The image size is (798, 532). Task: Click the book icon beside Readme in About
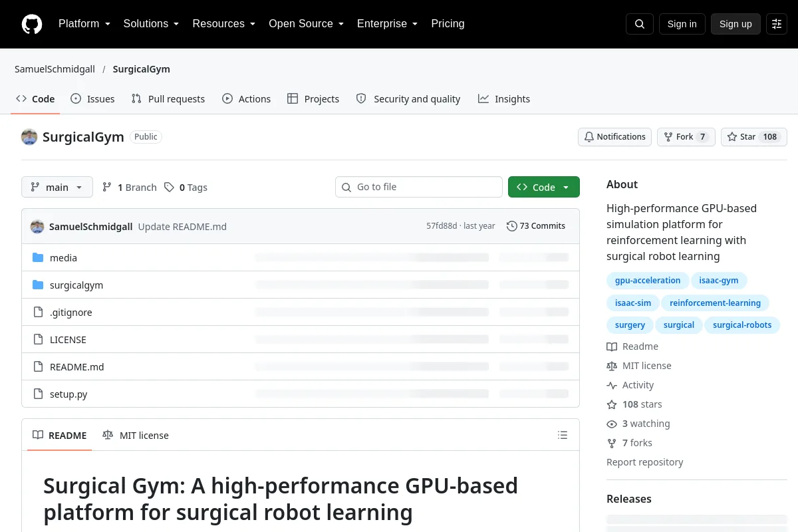click(612, 346)
